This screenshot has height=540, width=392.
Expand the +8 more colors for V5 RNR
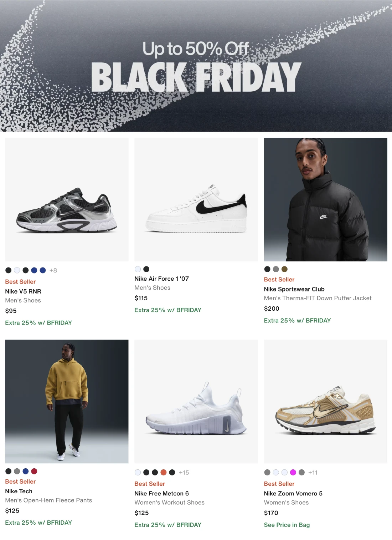point(53,270)
